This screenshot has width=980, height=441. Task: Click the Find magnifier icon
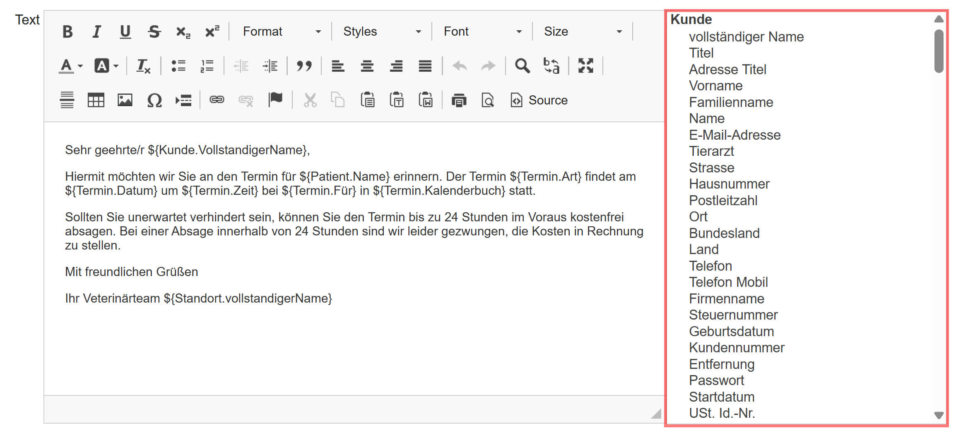[x=522, y=66]
